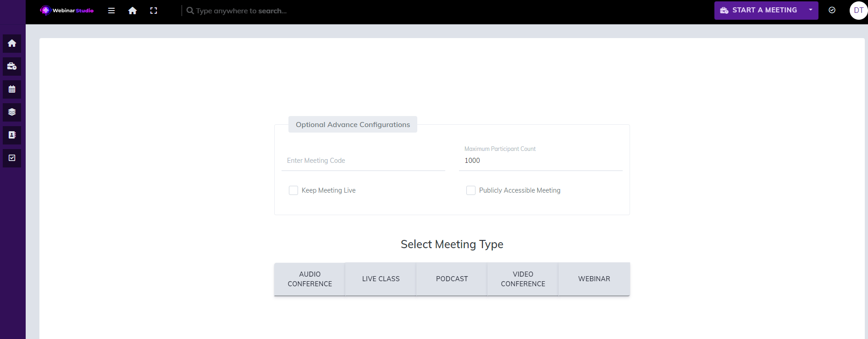Select Webinar meeting type
The width and height of the screenshot is (868, 339).
tap(594, 279)
